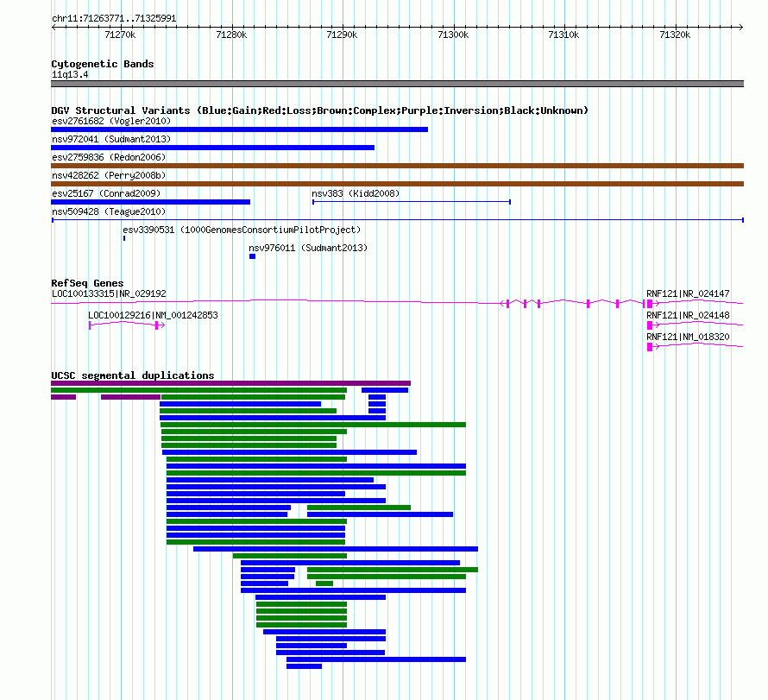
Task: Click the 71280k ruler tick label
Action: pyautogui.click(x=231, y=35)
